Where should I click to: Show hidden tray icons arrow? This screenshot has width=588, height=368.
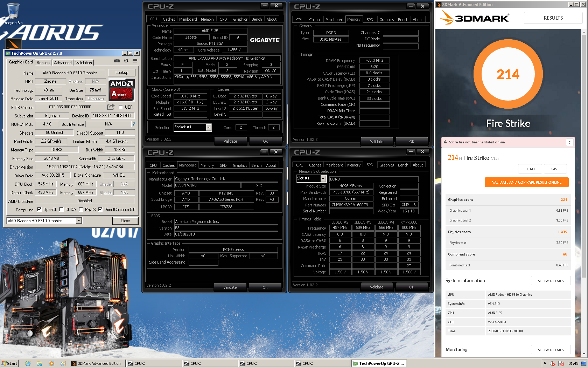click(545, 363)
